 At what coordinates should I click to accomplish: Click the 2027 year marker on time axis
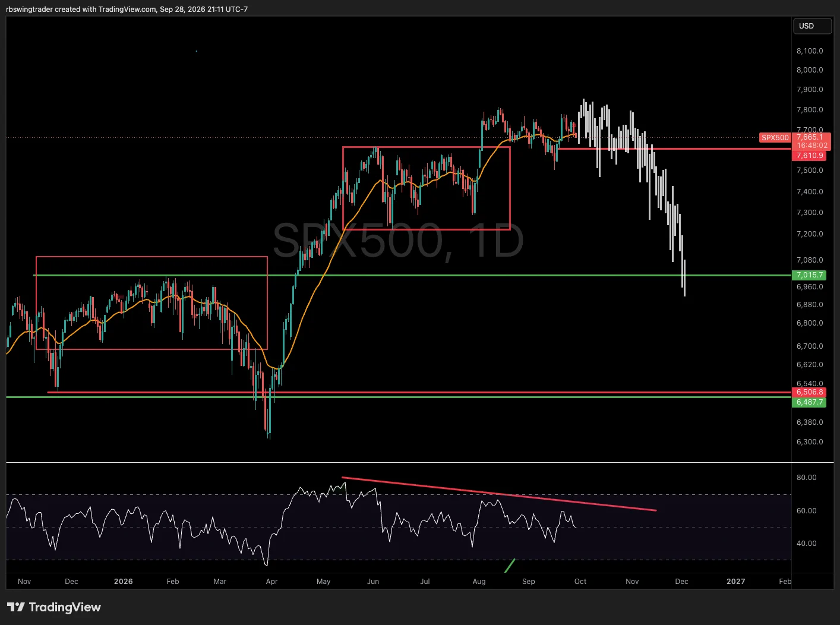[x=736, y=582]
